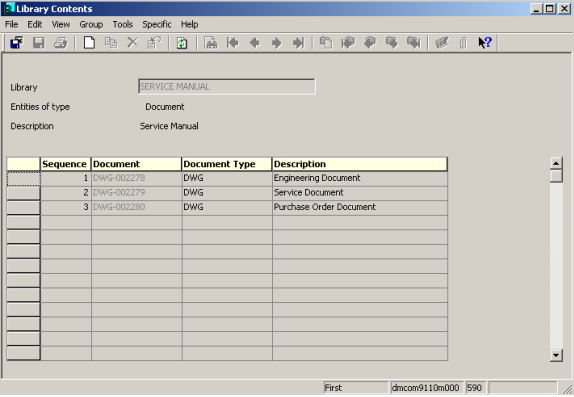Click the SERVICE MANUAL Library field
574x397 pixels.
point(227,87)
